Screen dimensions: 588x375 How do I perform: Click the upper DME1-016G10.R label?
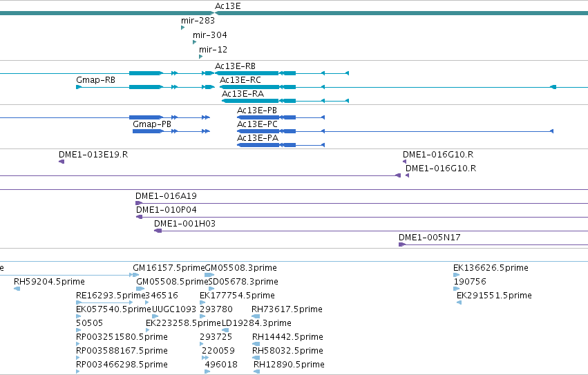438,155
